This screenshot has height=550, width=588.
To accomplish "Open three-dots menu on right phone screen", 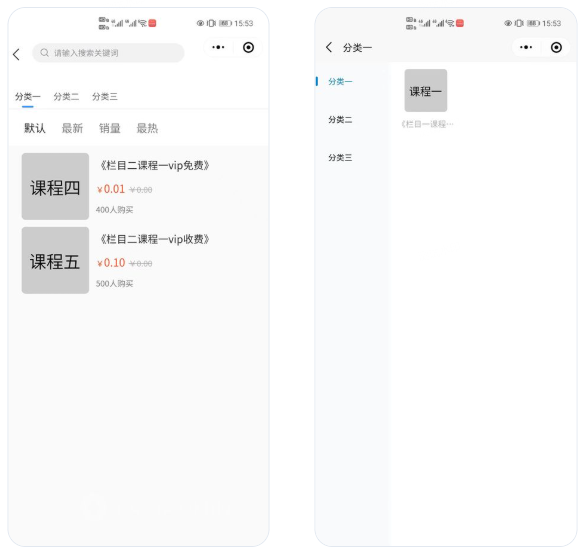I will (x=526, y=47).
